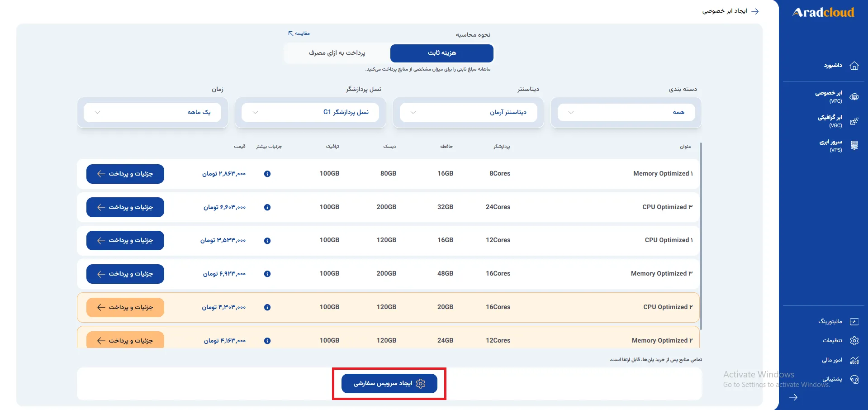Open the monitoring chart icon in sidebar
The height and width of the screenshot is (410, 868).
point(854,322)
